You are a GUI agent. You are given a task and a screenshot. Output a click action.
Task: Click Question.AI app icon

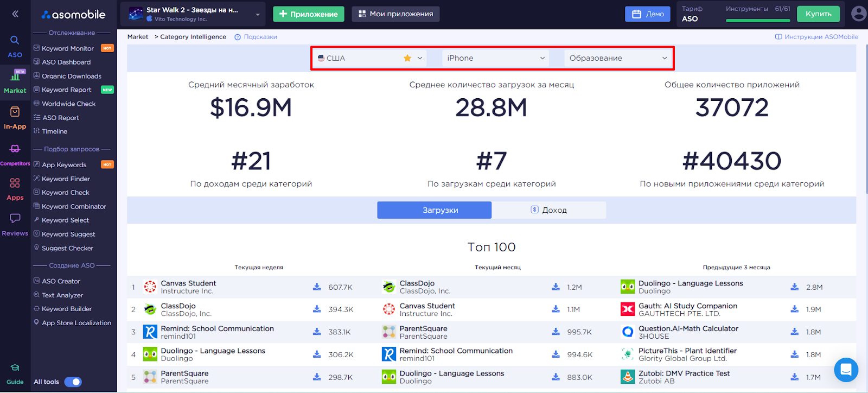coord(628,332)
